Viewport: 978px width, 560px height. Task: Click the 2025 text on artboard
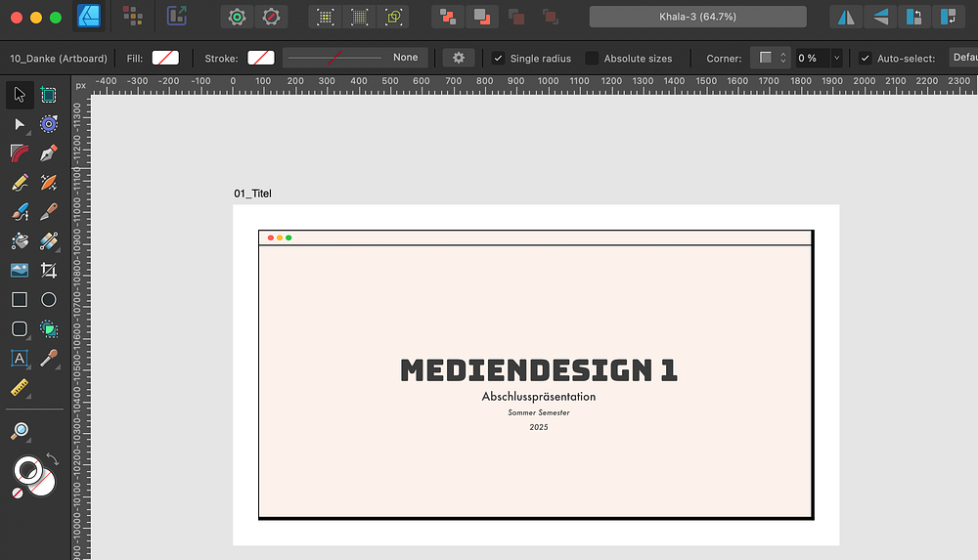(538, 427)
